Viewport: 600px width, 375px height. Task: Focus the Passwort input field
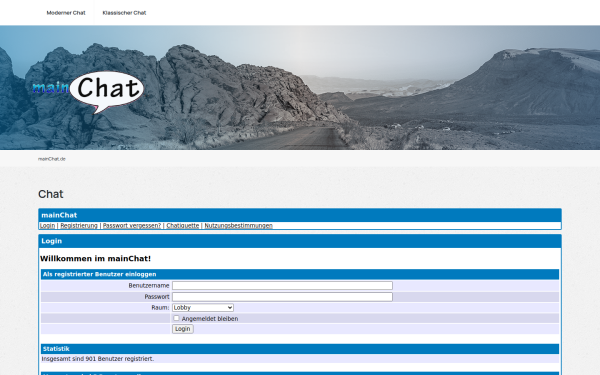click(282, 297)
